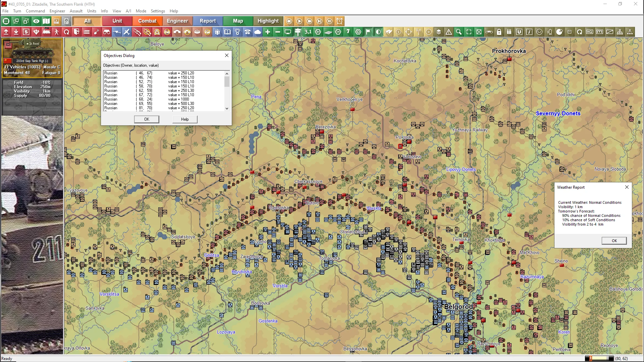Open the Engineer menu
Viewport: 644px width, 362px height.
[x=57, y=11]
